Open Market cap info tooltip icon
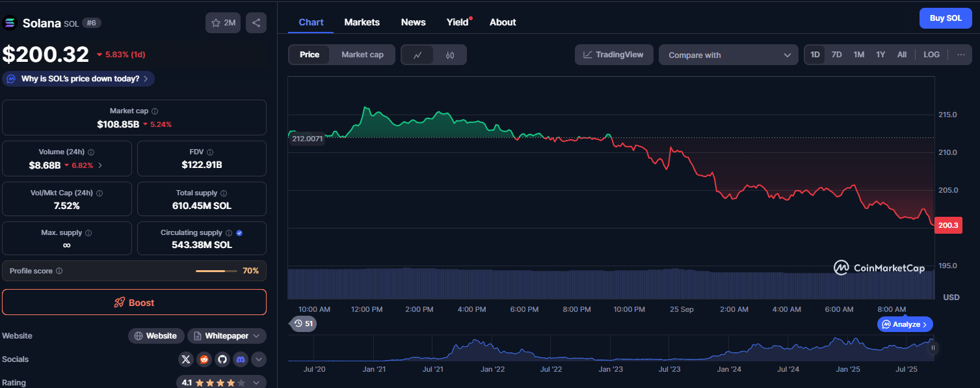980x388 pixels. click(x=155, y=111)
